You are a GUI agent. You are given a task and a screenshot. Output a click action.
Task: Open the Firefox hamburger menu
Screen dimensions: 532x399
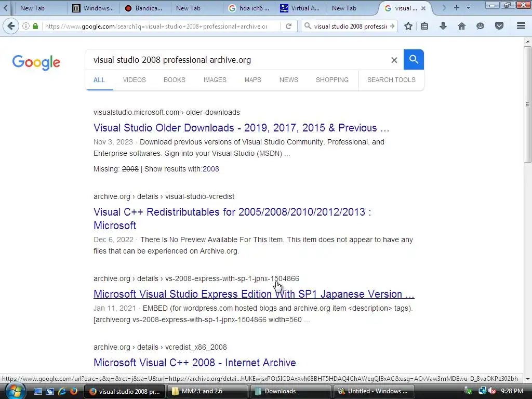[x=521, y=26]
